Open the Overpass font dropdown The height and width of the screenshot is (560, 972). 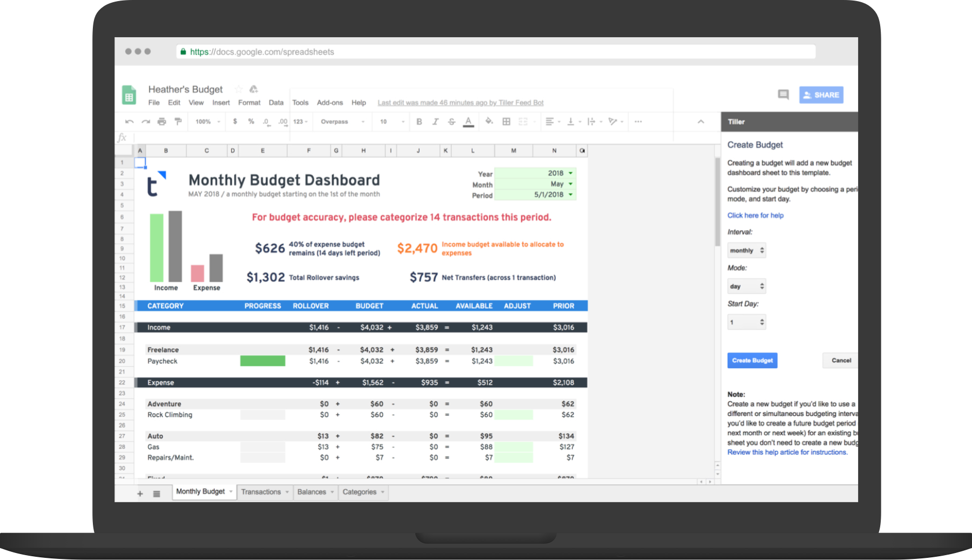[342, 122]
